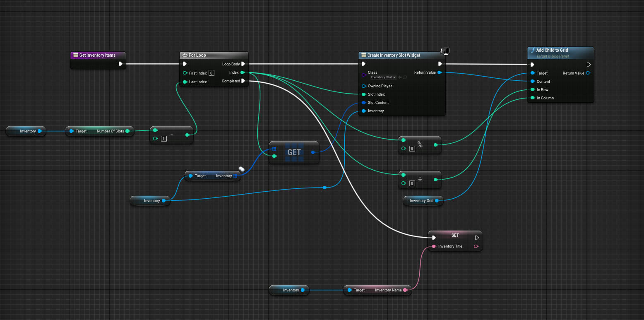This screenshot has height=320, width=644.
Task: Edit the value 8 on the division node
Action: pyautogui.click(x=412, y=183)
